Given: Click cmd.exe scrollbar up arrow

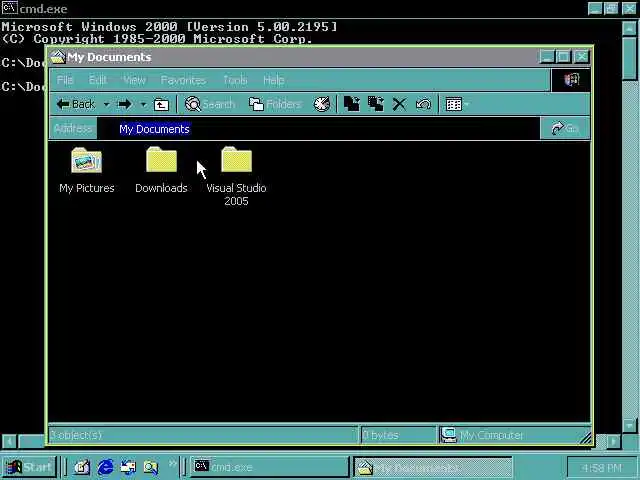Looking at the screenshot, I should pos(629,29).
